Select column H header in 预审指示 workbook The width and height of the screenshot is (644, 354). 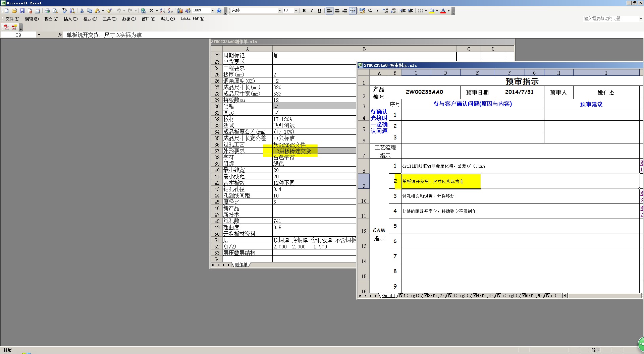click(558, 73)
